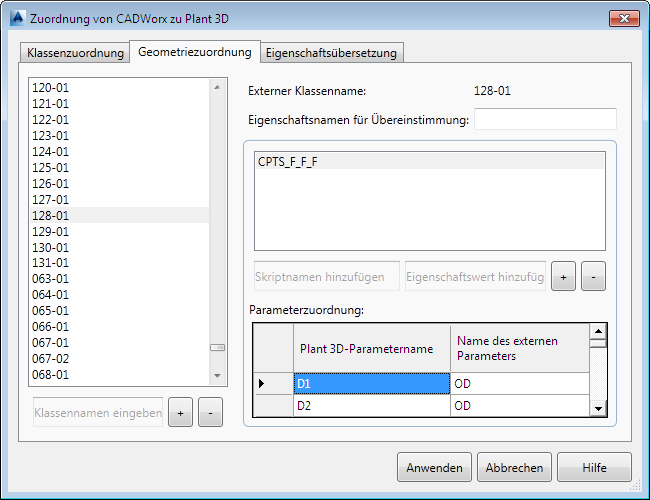Click row selector arrow for D1 row
Screen dimensions: 650x500
tap(273, 383)
